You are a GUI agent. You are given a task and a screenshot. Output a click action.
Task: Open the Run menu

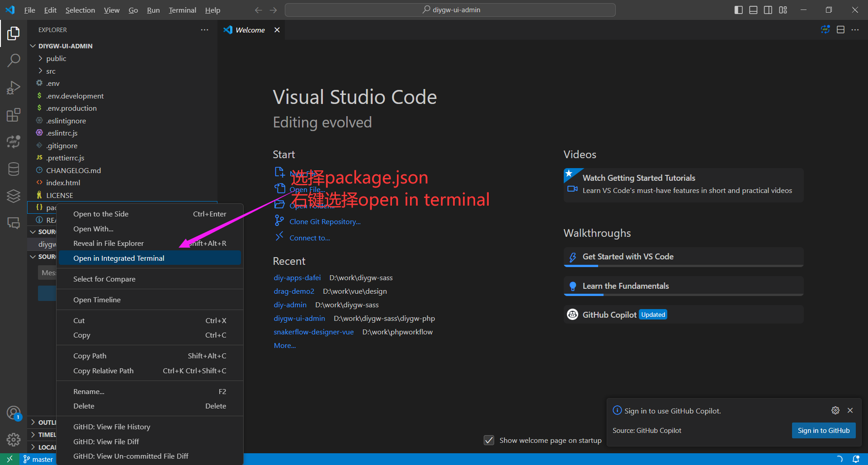[x=153, y=10]
